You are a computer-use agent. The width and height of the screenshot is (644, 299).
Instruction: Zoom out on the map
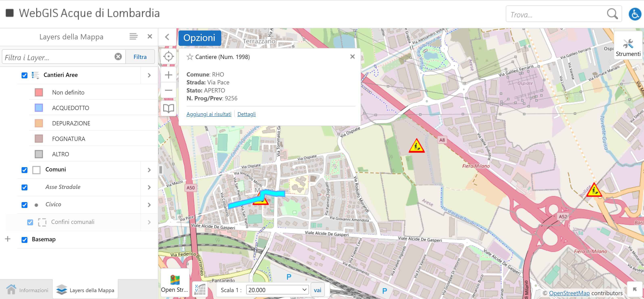pos(168,90)
